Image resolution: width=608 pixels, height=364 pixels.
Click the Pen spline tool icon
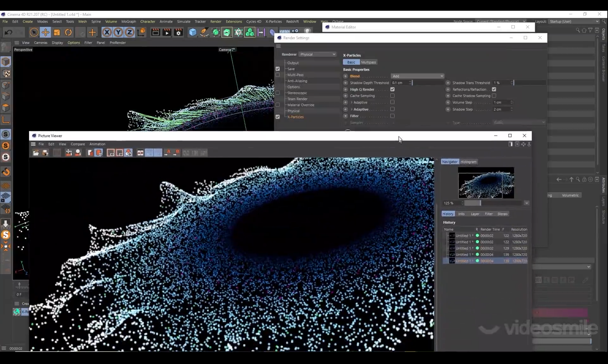coord(204,32)
